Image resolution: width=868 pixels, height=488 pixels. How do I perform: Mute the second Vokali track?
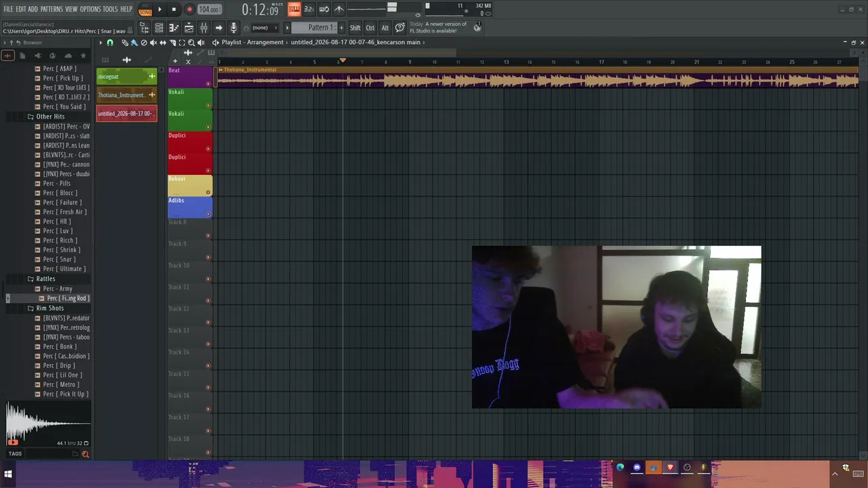(x=208, y=127)
